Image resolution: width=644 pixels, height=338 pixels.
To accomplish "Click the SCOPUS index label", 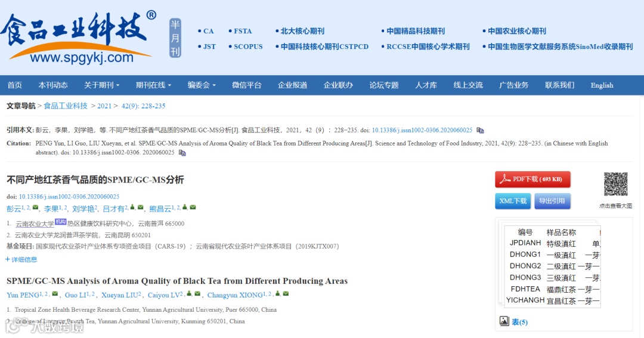I will (248, 47).
